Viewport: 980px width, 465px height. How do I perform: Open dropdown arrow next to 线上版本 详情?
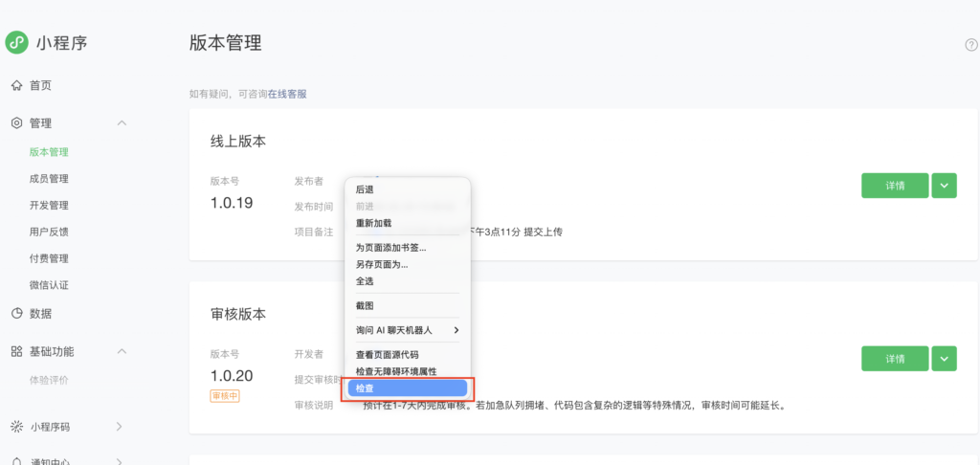click(x=944, y=186)
